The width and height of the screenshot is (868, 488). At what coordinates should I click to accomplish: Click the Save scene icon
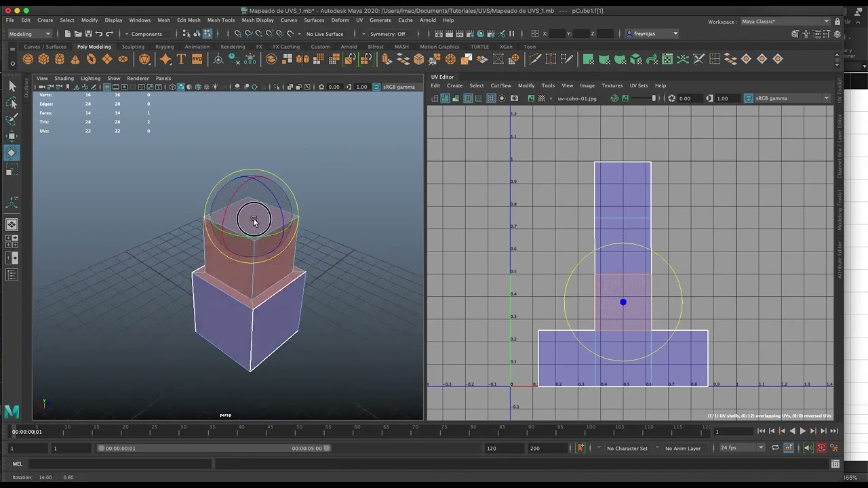pos(88,33)
